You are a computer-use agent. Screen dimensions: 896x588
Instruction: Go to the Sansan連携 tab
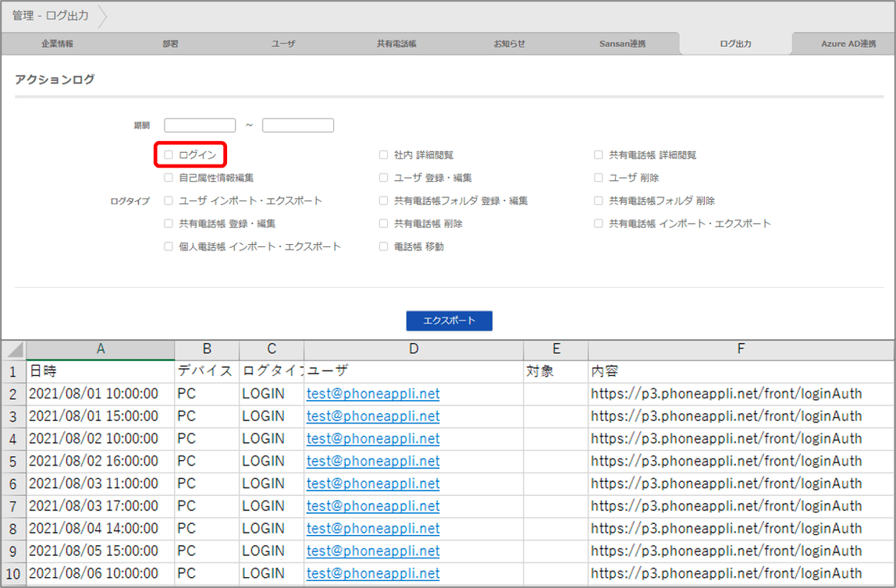click(x=622, y=44)
